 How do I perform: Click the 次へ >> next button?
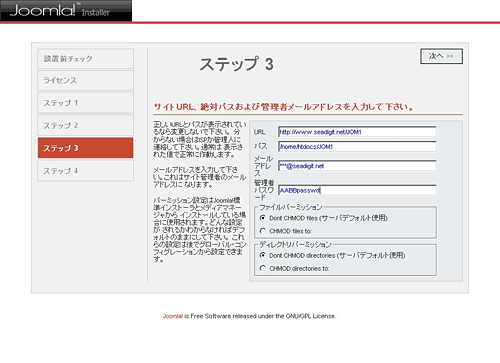(441, 56)
